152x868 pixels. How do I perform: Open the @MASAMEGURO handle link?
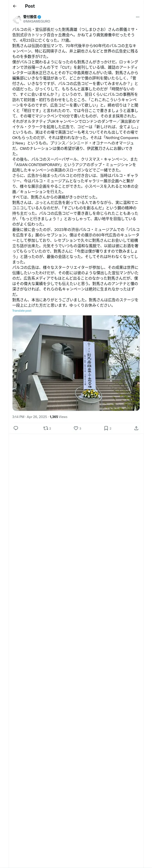coord(36,21)
